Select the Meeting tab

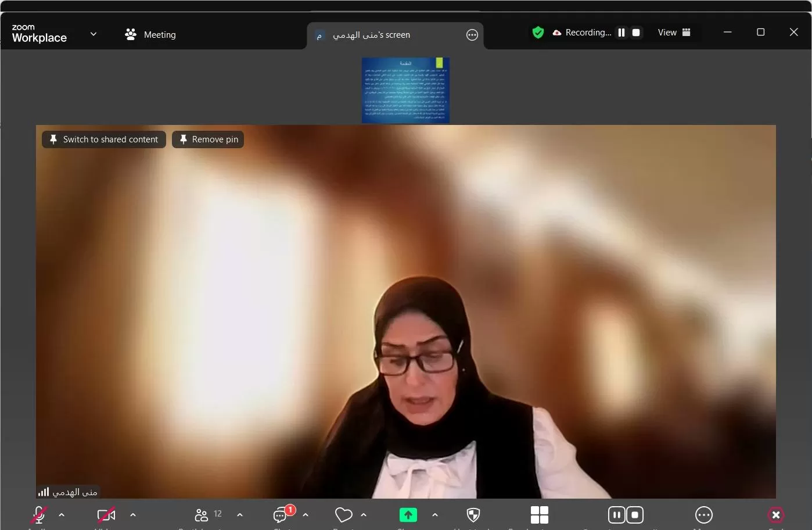(x=150, y=35)
